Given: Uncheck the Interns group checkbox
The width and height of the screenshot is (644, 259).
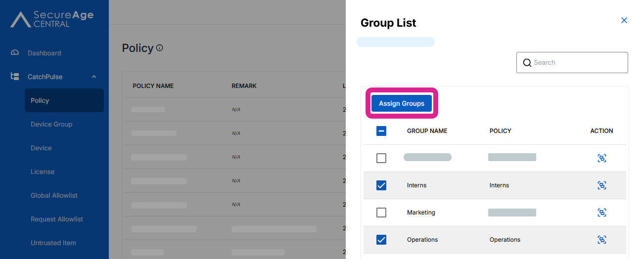Looking at the screenshot, I should [x=381, y=185].
